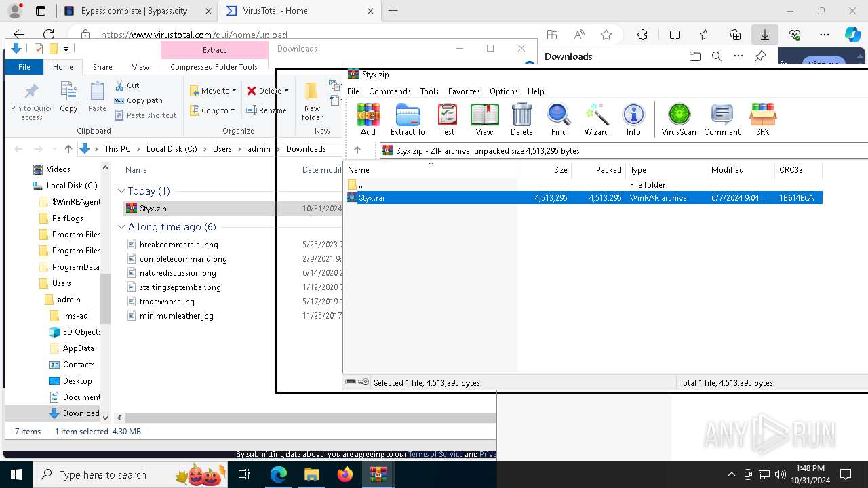Image resolution: width=868 pixels, height=488 pixels.
Task: Open WinRAR Options menu
Action: click(x=504, y=91)
